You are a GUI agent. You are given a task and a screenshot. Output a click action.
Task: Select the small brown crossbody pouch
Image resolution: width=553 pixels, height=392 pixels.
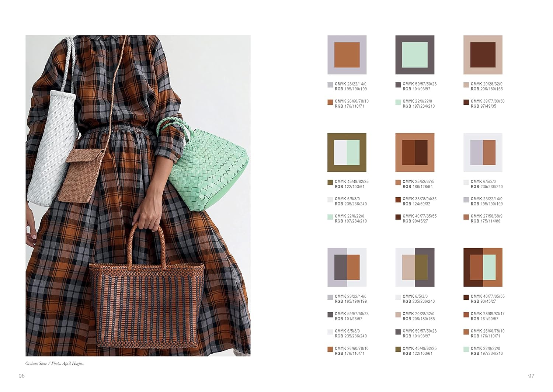pos(81,176)
